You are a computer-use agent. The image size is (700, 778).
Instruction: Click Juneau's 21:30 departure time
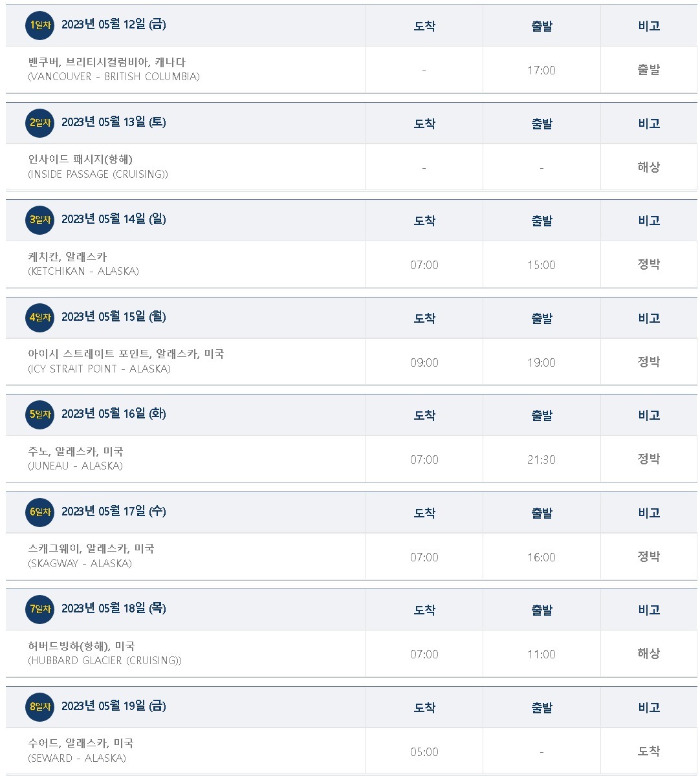[x=541, y=460]
